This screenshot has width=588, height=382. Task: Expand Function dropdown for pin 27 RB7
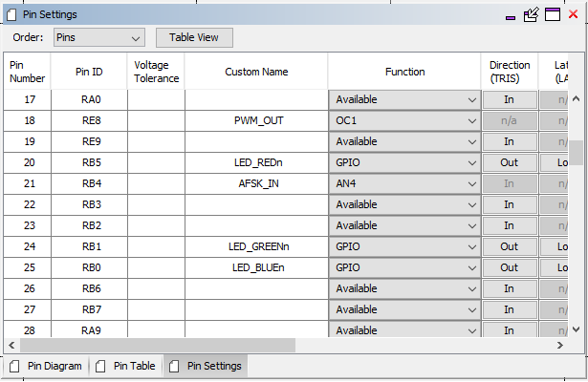[x=404, y=309]
